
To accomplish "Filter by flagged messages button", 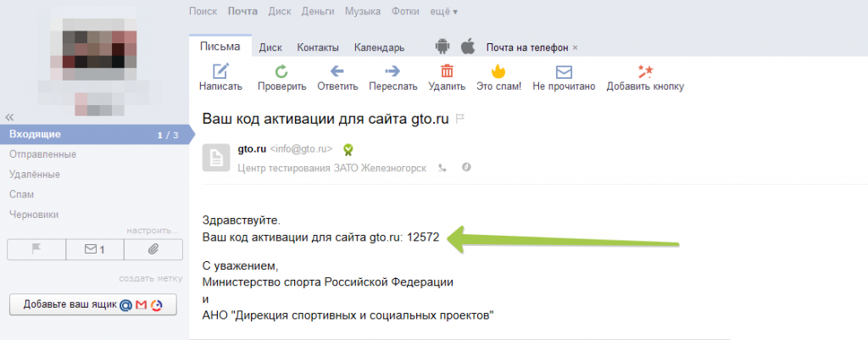I will pyautogui.click(x=36, y=250).
